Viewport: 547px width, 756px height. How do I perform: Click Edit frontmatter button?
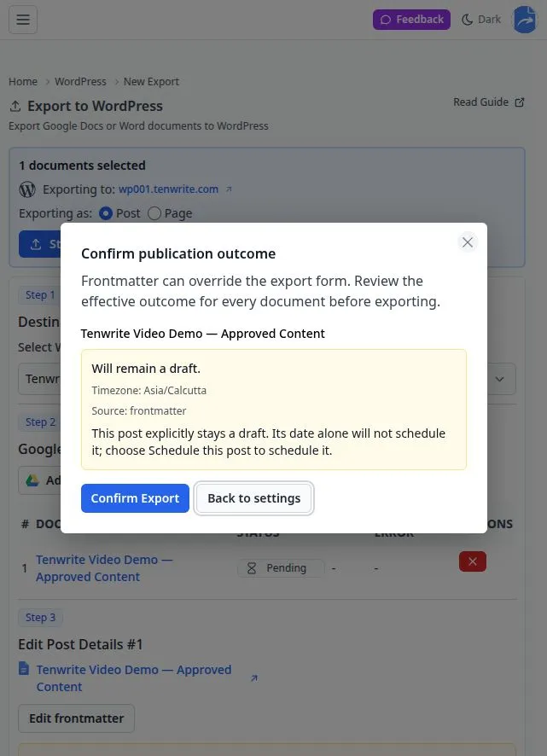click(76, 718)
